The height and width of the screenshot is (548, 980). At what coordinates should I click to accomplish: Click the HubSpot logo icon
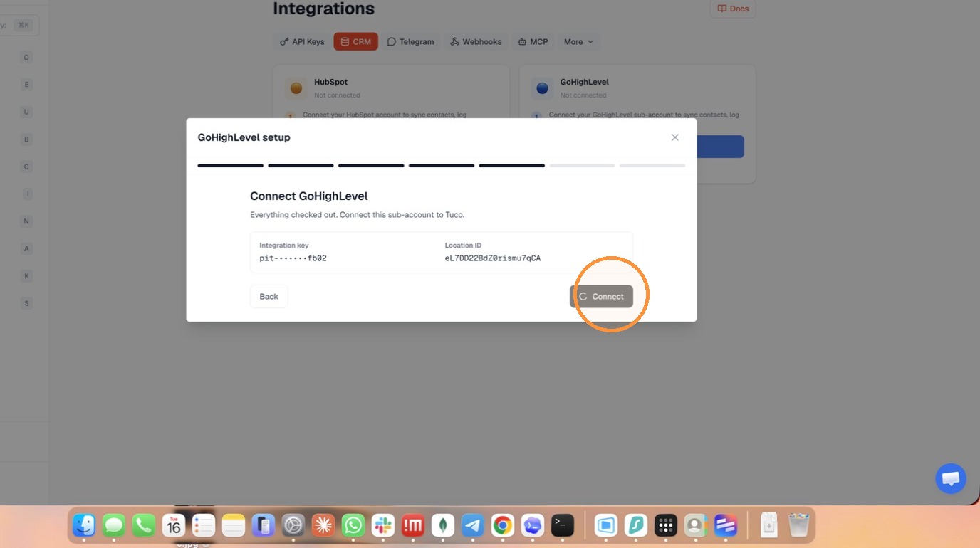(296, 88)
